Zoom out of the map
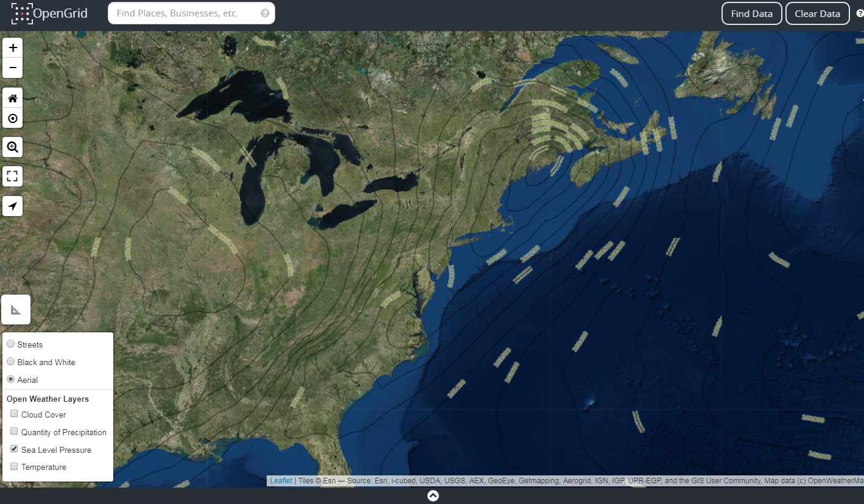Screen dimensions: 864x504 pos(13,68)
